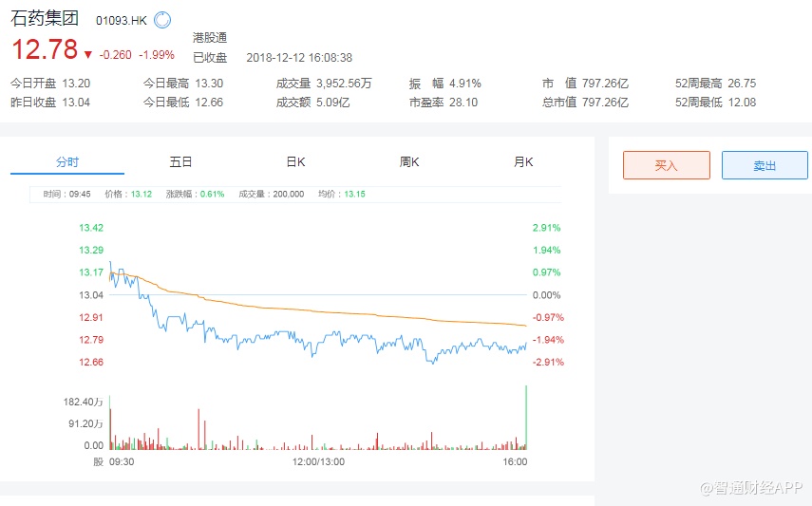This screenshot has height=506, width=812.
Task: Click the 市盈率 value 28.10
Action: click(x=463, y=103)
